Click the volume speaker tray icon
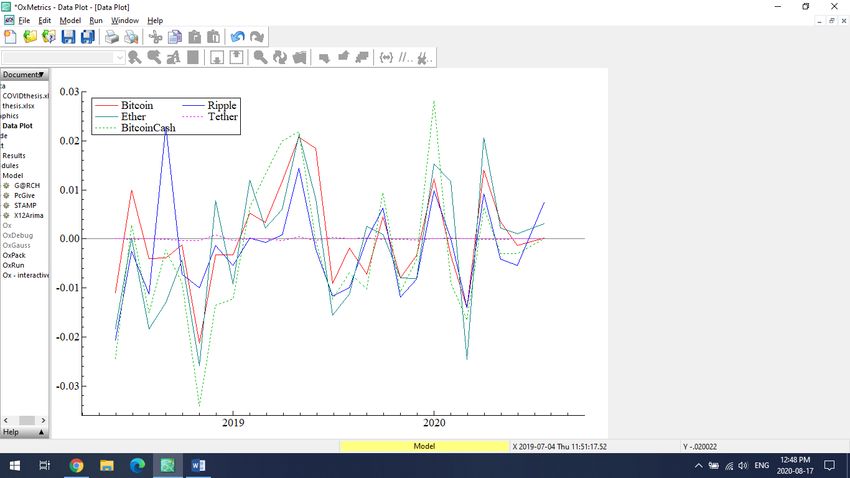850x478 pixels. [x=743, y=466]
